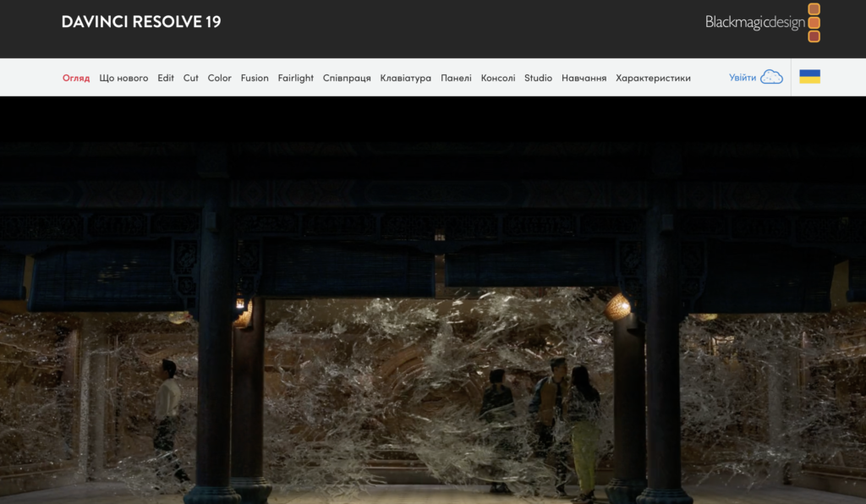
Task: Go to the Що нового page
Action: coord(123,78)
